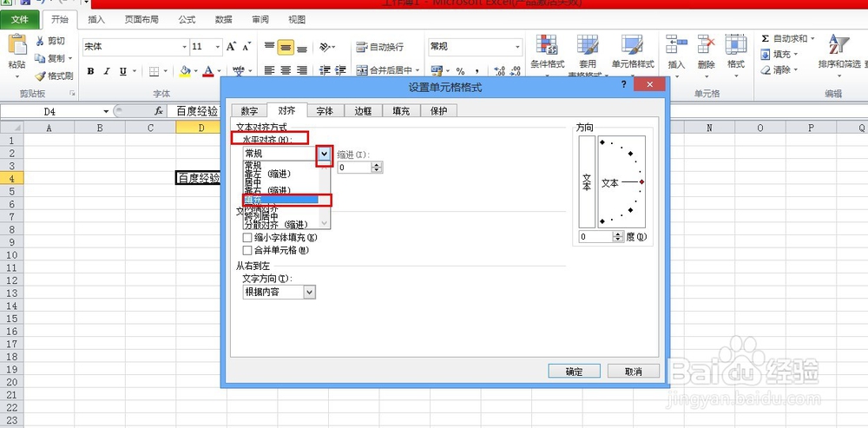This screenshot has width=868, height=428.
Task: Click the Align Text Left icon
Action: pyautogui.click(x=270, y=70)
